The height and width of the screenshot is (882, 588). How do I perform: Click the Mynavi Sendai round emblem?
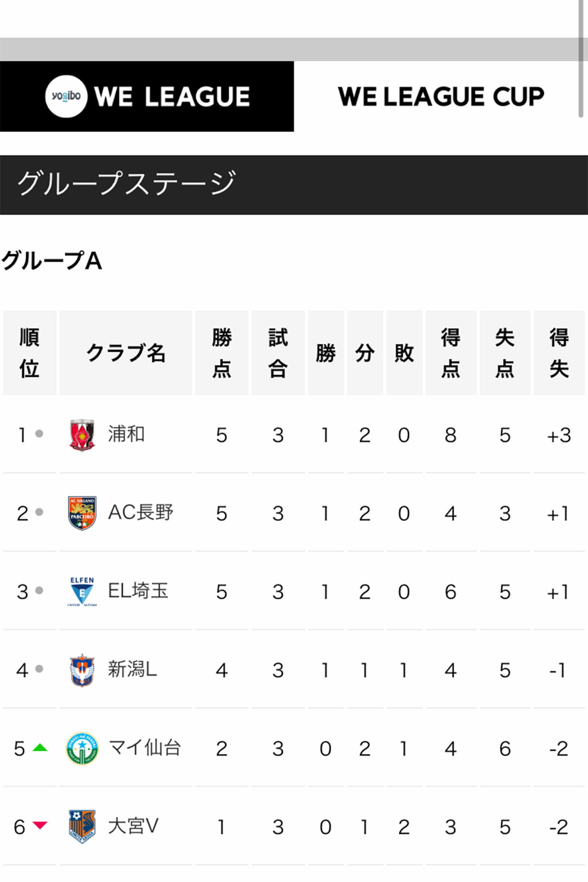[x=82, y=748]
